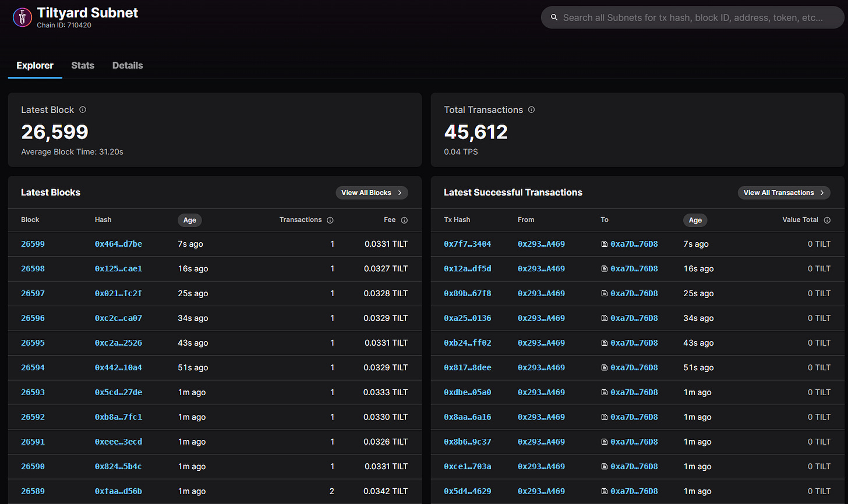Click contract icon in the 0x7f7…3404 row
The width and height of the screenshot is (848, 504).
click(x=605, y=244)
